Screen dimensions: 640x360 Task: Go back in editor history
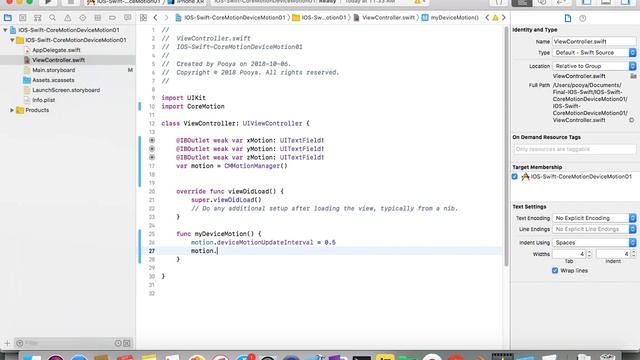[x=156, y=18]
